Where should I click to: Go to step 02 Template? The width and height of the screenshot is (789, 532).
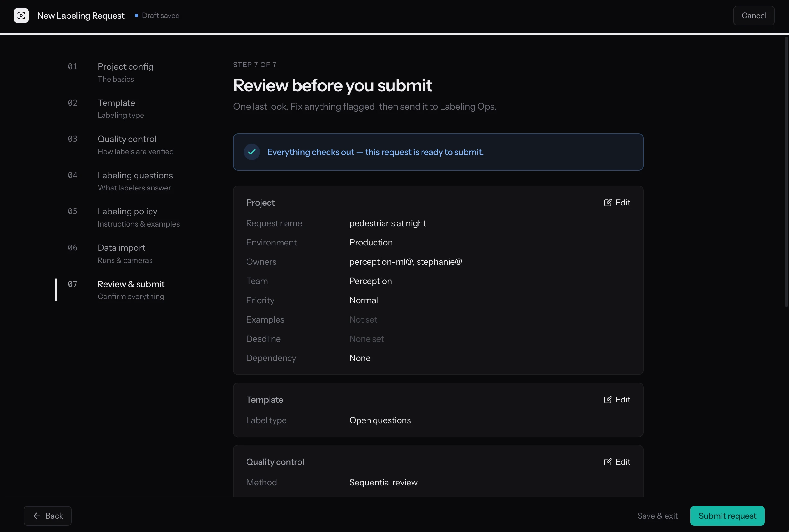coord(126,108)
